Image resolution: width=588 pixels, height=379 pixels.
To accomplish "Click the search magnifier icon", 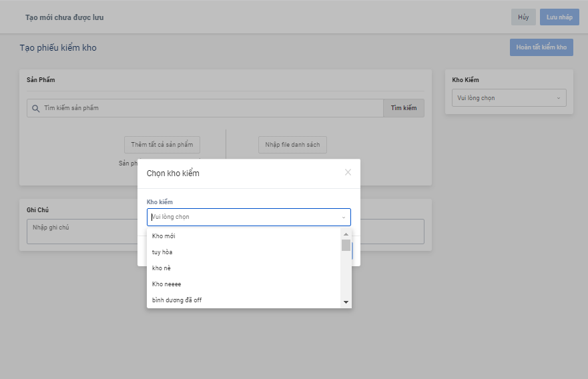I will (x=35, y=108).
